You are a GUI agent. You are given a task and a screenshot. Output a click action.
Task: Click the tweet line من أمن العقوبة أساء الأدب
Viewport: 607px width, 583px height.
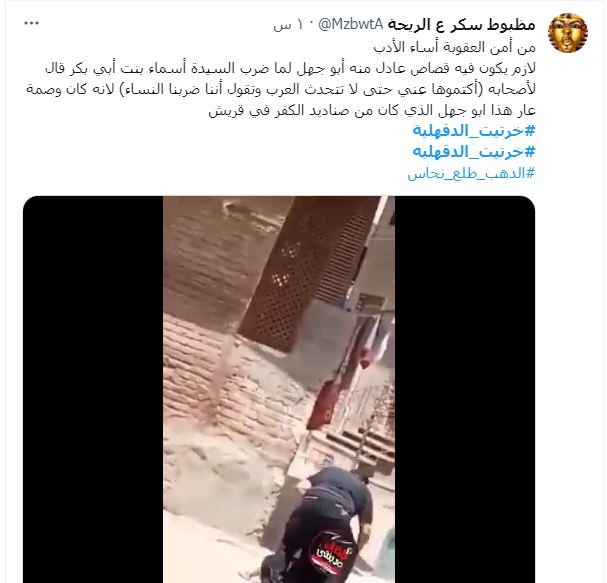pyautogui.click(x=454, y=47)
